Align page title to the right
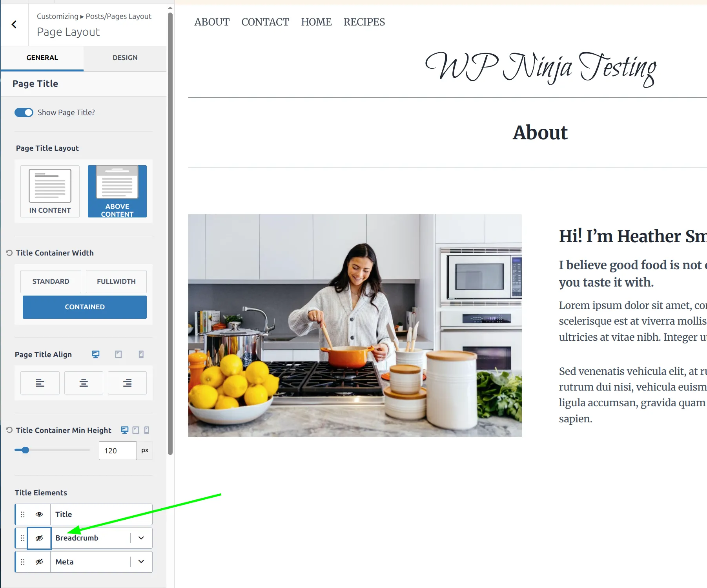 (127, 383)
